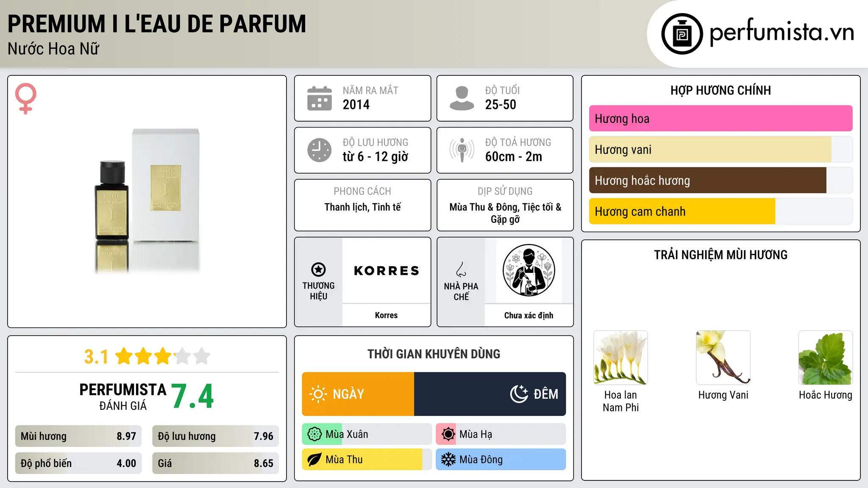
Task: Click the leaf icon for Mùa Thu
Action: [314, 460]
